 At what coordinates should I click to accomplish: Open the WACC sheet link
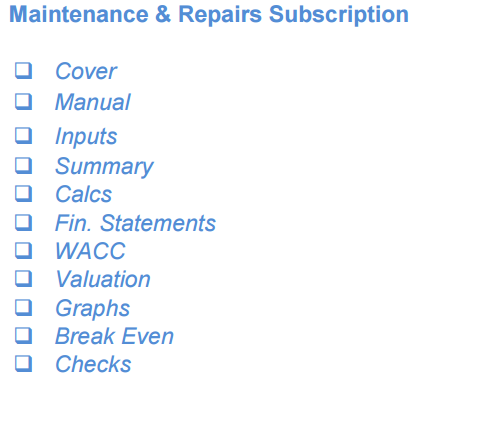click(x=90, y=251)
